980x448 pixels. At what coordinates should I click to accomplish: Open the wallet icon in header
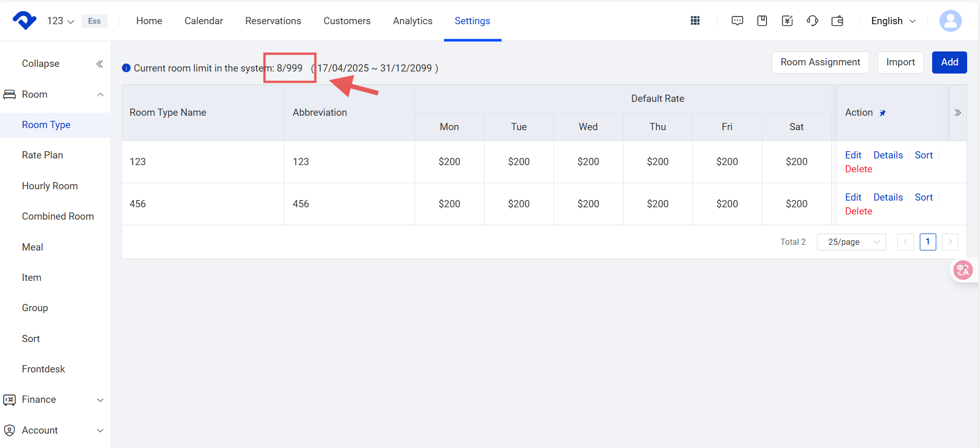pos(838,21)
